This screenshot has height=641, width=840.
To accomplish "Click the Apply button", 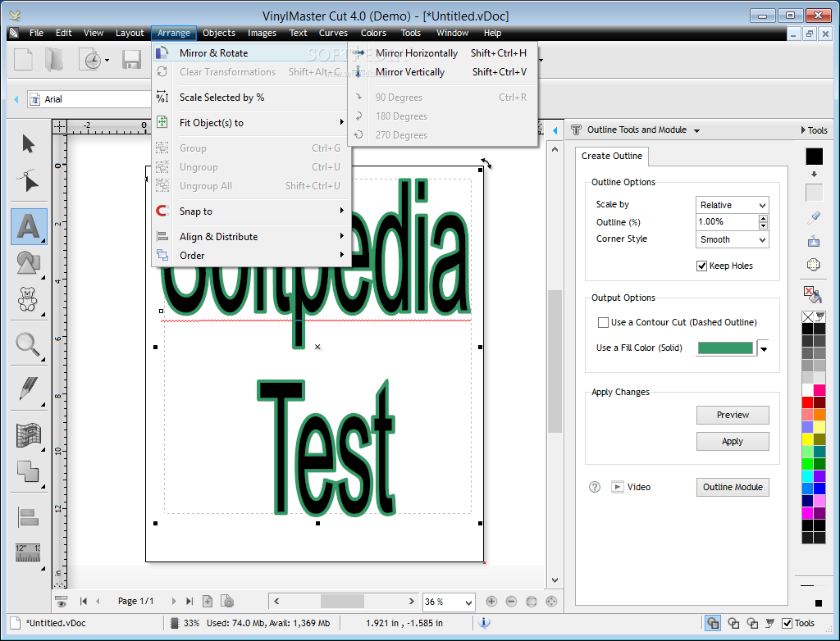I will pos(733,441).
